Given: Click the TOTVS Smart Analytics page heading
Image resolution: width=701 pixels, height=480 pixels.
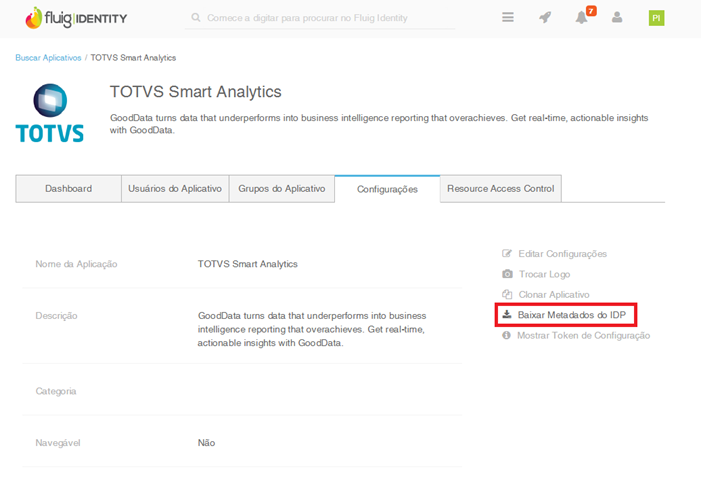Looking at the screenshot, I should (196, 92).
